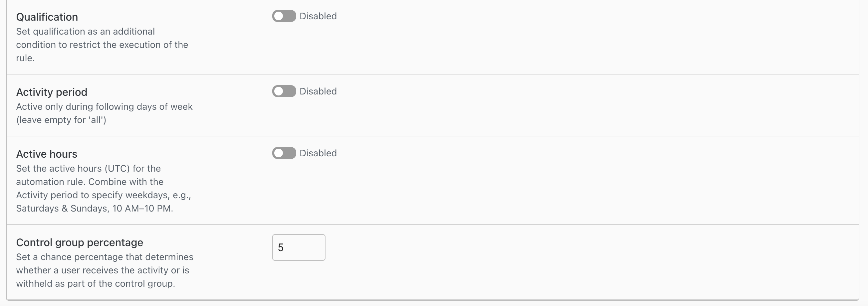Image resolution: width=868 pixels, height=306 pixels.
Task: Click the 'Activity period to specify weekdays' text
Action: coord(104,195)
